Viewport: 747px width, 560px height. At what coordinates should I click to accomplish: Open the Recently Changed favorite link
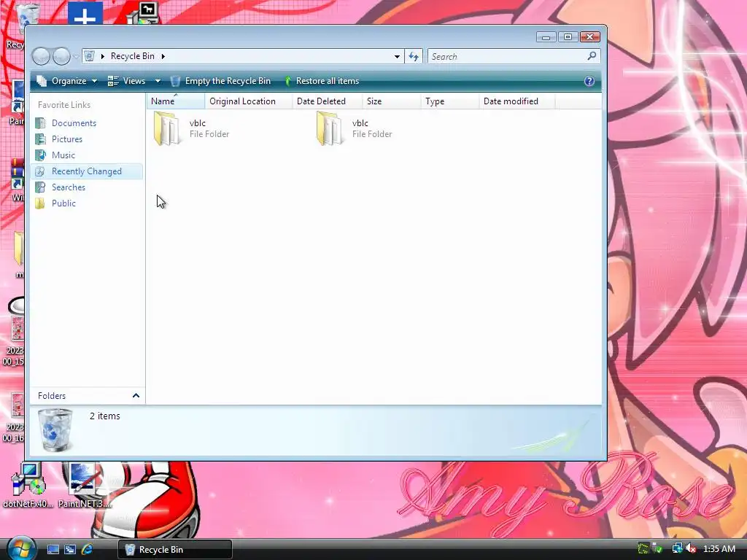pos(86,171)
